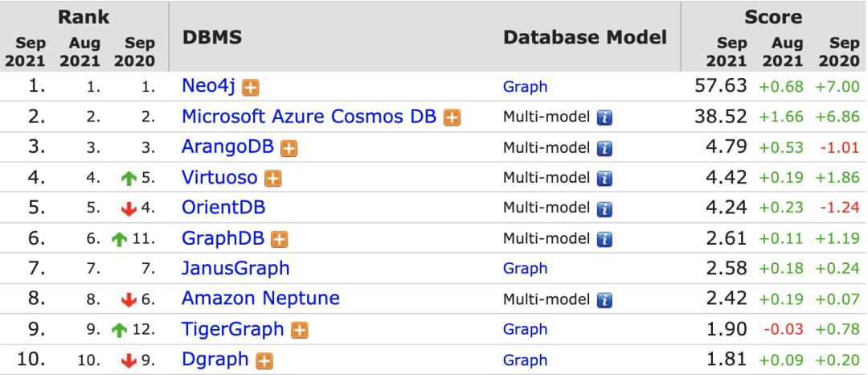
Task: Open the info icon in Cosmos DB row
Action: (604, 118)
